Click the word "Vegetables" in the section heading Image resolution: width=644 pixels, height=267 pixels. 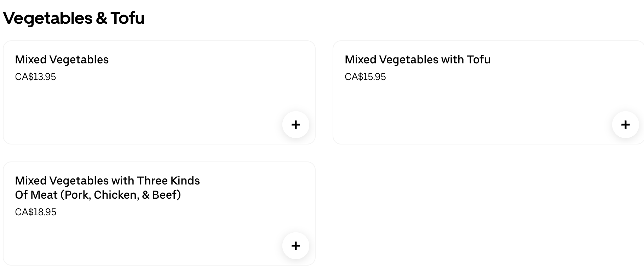click(x=47, y=18)
